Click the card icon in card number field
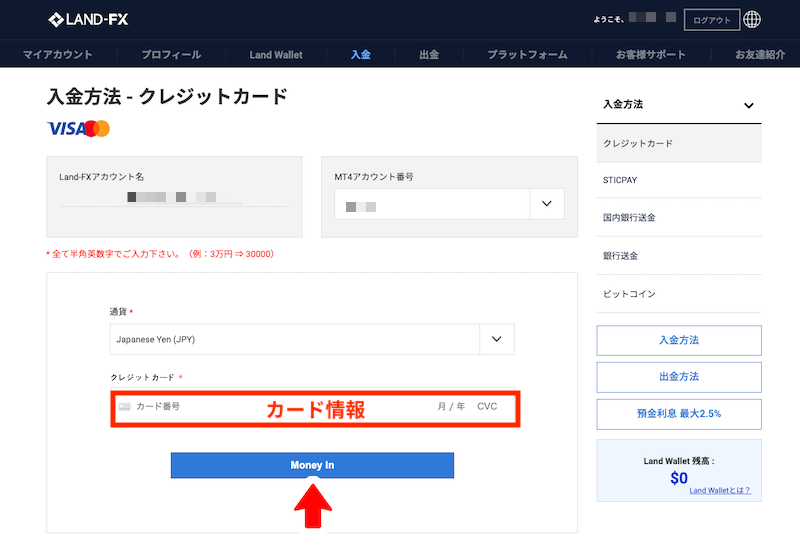 click(124, 407)
